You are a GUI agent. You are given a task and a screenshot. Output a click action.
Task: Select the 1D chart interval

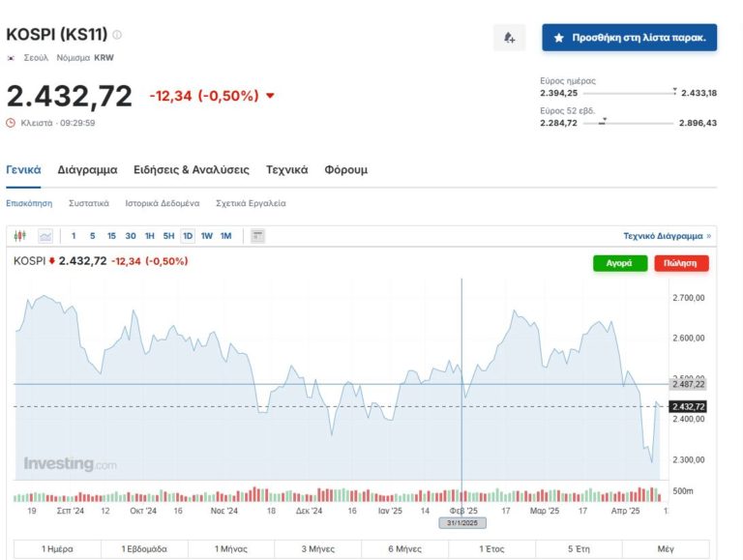tap(188, 236)
